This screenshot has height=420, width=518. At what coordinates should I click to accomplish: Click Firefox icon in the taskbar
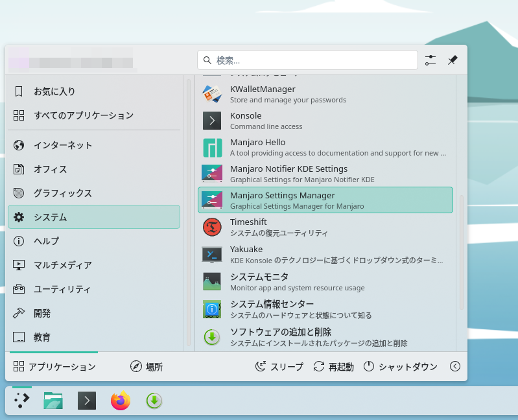121,401
